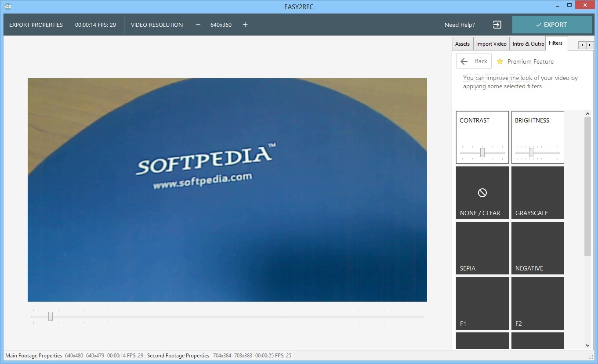Click the no-symbol icon on NONE / CLEAR

click(x=482, y=193)
